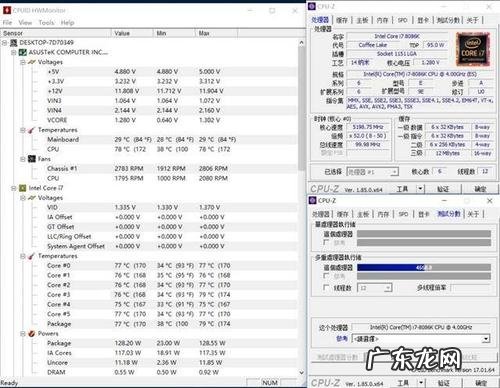This screenshot has width=500, height=388.
Task: Click the upper CPU-Z window app icon
Action: tap(312, 6)
